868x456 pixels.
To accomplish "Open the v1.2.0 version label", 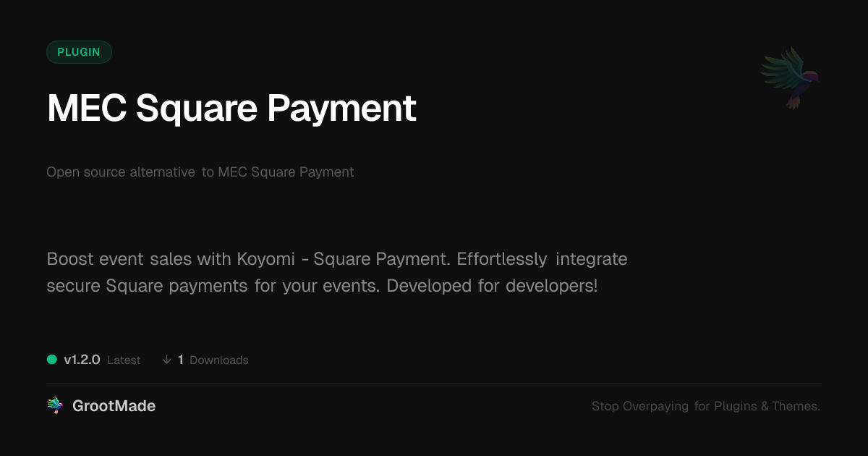I will pyautogui.click(x=82, y=360).
